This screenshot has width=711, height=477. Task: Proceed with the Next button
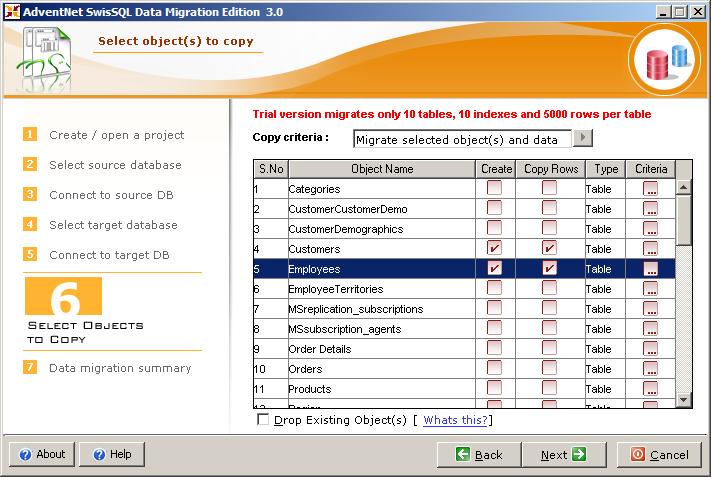(x=564, y=454)
